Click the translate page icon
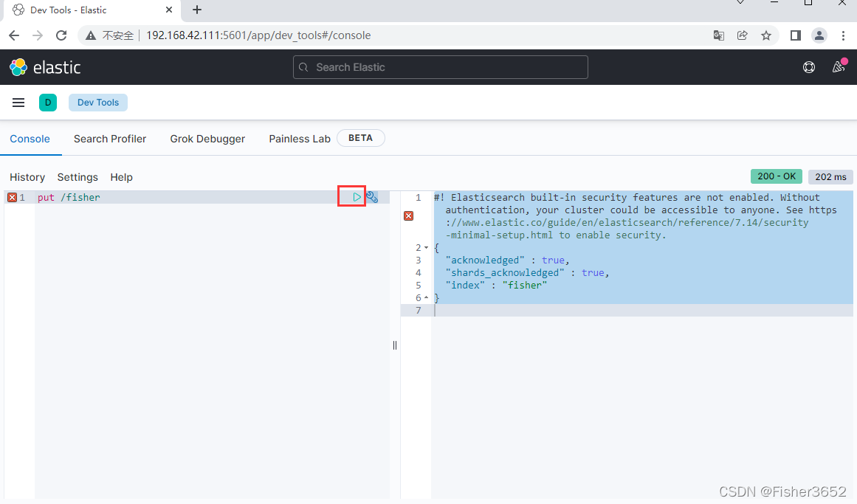This screenshot has height=504, width=857. (719, 35)
